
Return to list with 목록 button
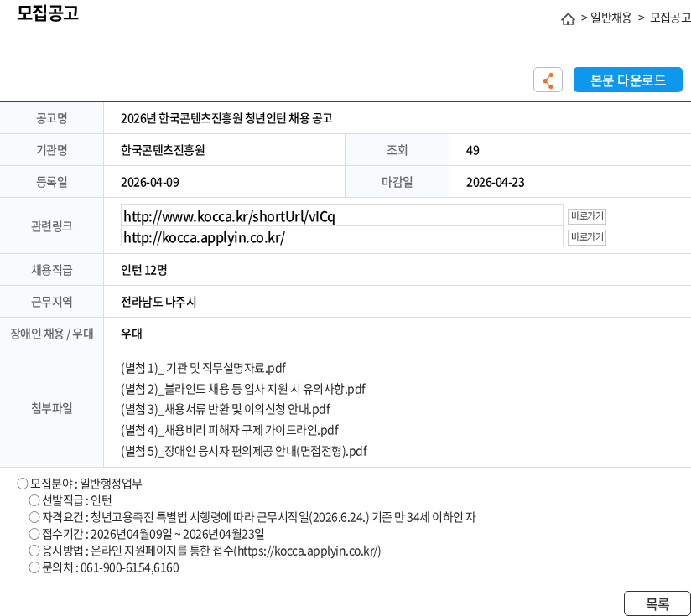click(x=657, y=603)
